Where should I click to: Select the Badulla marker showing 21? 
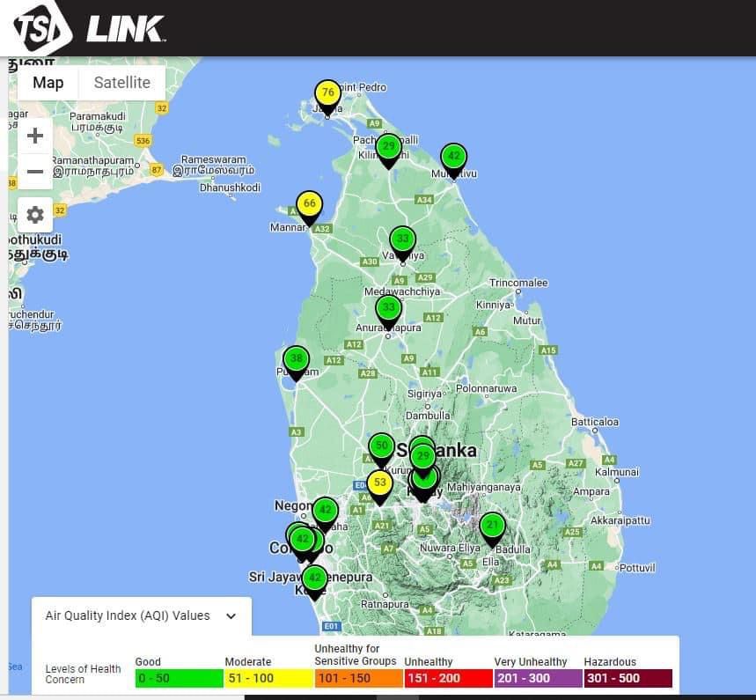click(492, 525)
